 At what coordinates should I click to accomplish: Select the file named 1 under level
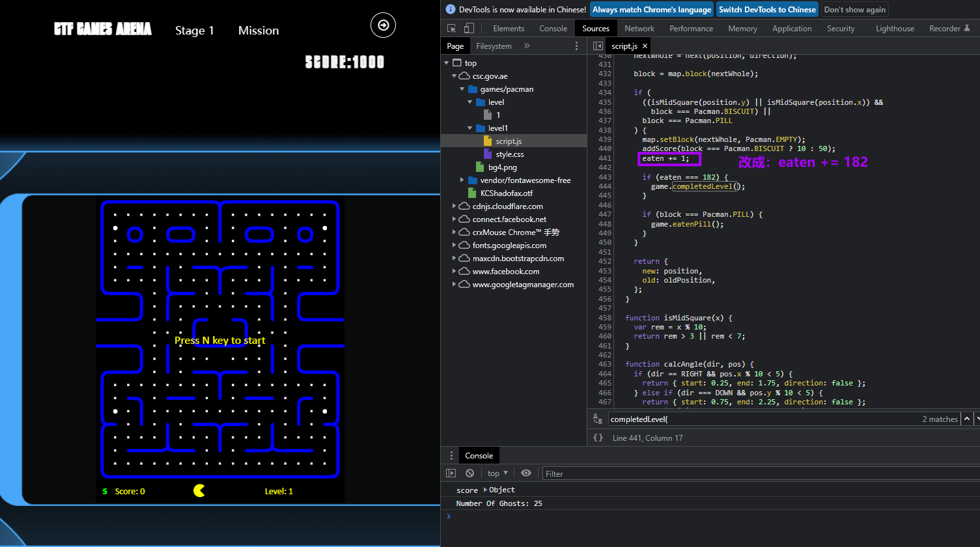(498, 115)
